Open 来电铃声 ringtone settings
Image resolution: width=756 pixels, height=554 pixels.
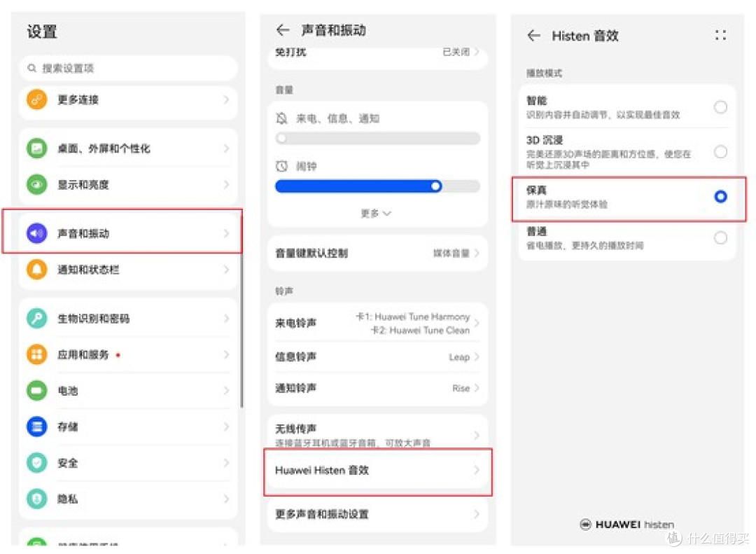(x=378, y=324)
